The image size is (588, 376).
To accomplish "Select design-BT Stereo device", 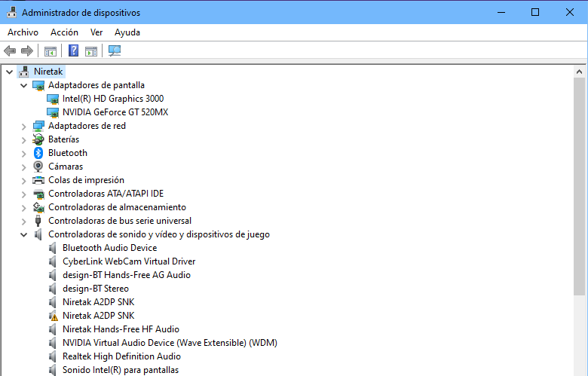I will pyautogui.click(x=96, y=289).
